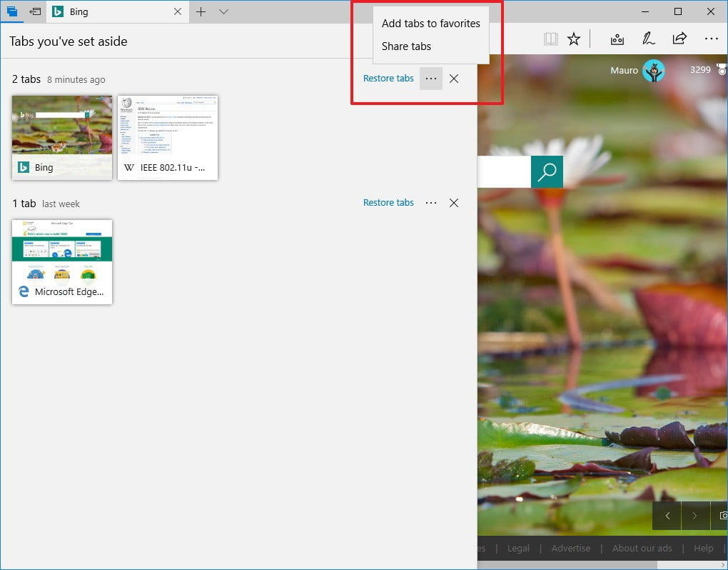Image resolution: width=728 pixels, height=570 pixels.
Task: Open a new tab with plus icon
Action: click(201, 11)
